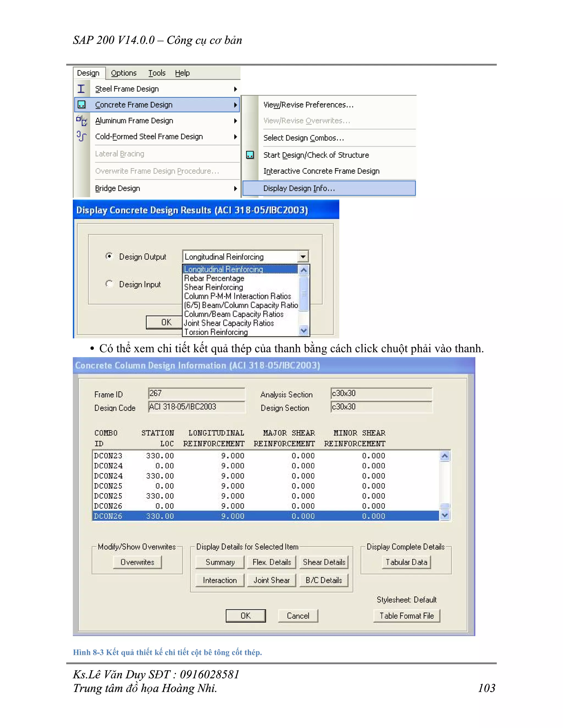Expand the Bridge Design submenu arrow
This screenshot has height=728, width=563.
236,188
